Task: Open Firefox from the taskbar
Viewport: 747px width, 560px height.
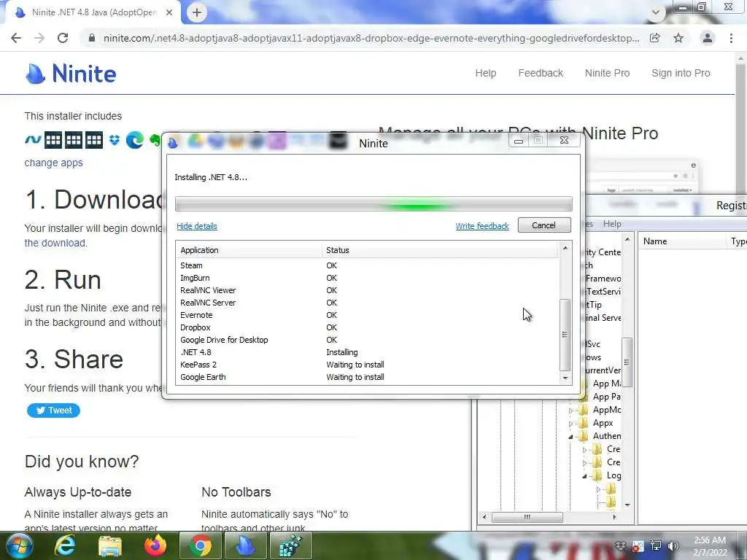Action: tap(155, 545)
